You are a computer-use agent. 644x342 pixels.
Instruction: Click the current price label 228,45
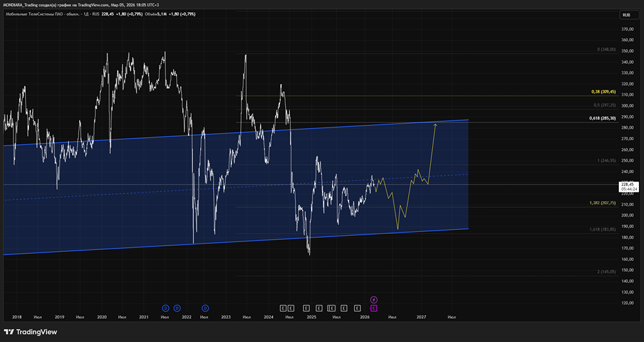point(627,184)
